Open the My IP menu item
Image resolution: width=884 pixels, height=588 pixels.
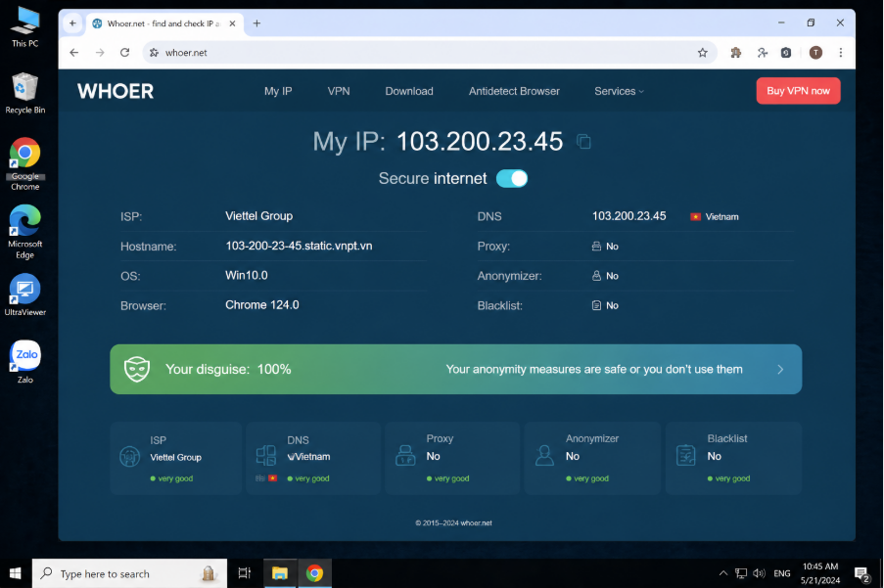pos(278,91)
